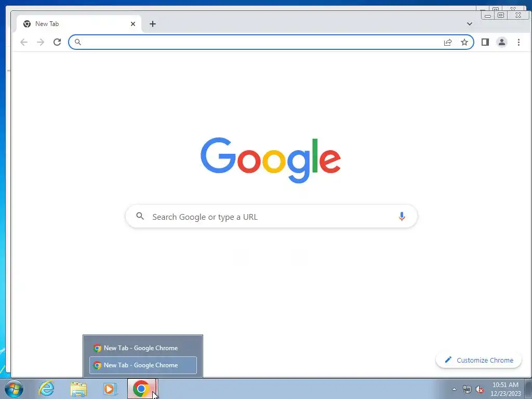Open the muted volume tray icon
This screenshot has height=399, width=532.
[480, 389]
